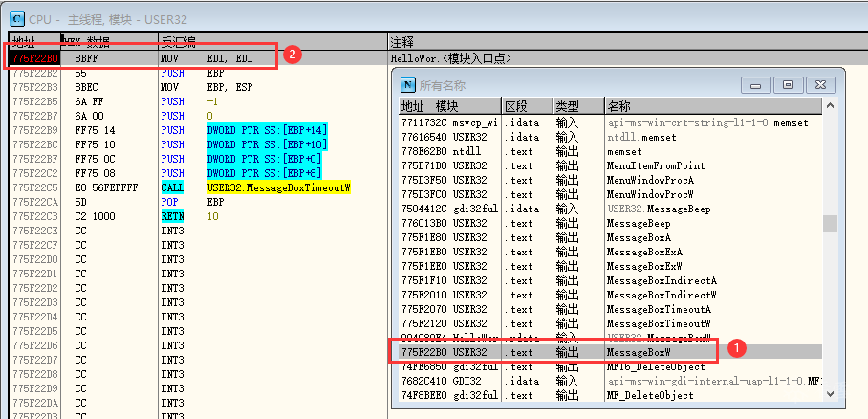Screen dimensions: 868x419
Task: Click the 反汇编 column header
Action: (x=272, y=42)
